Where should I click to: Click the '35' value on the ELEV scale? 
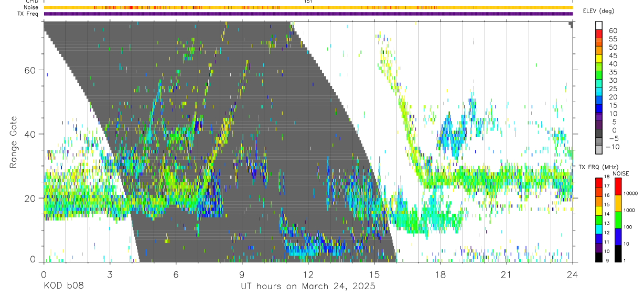tap(613, 72)
